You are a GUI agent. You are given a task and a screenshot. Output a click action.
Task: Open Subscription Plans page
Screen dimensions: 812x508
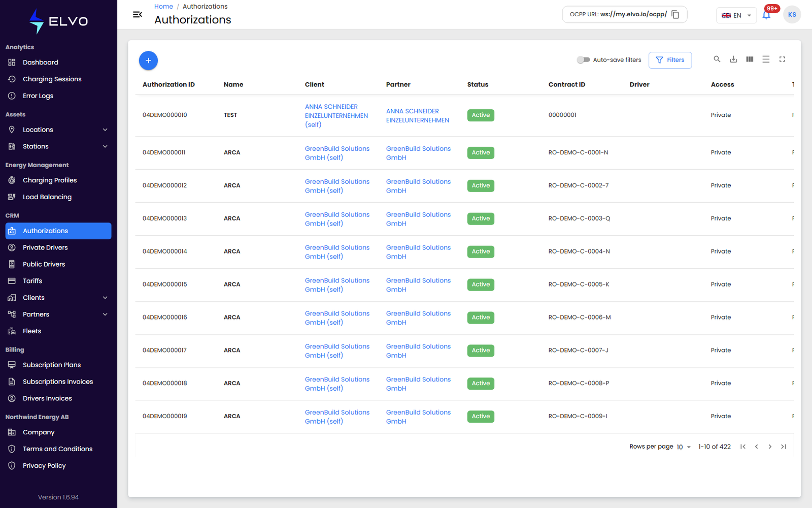pyautogui.click(x=58, y=365)
